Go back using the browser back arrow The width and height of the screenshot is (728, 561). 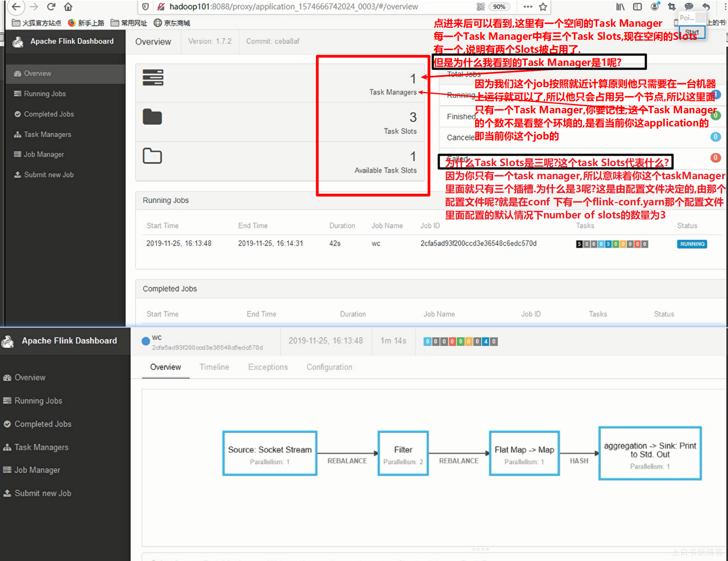pos(16,7)
